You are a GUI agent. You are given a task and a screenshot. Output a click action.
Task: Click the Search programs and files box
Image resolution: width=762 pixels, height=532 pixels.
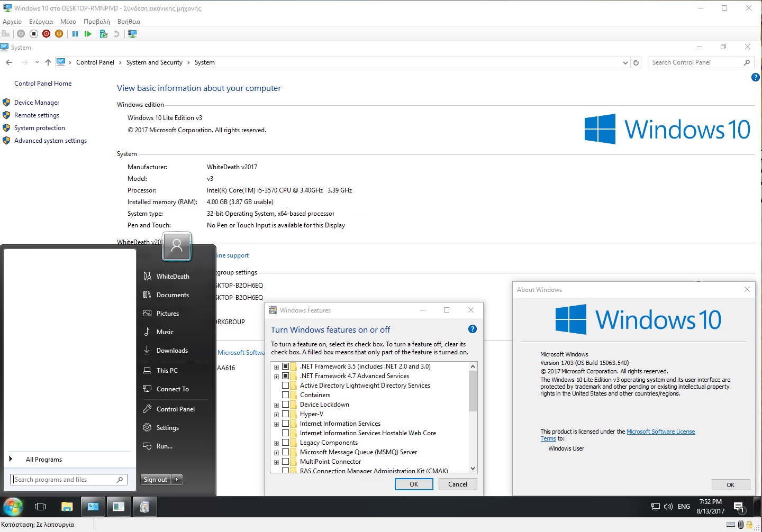click(x=65, y=480)
